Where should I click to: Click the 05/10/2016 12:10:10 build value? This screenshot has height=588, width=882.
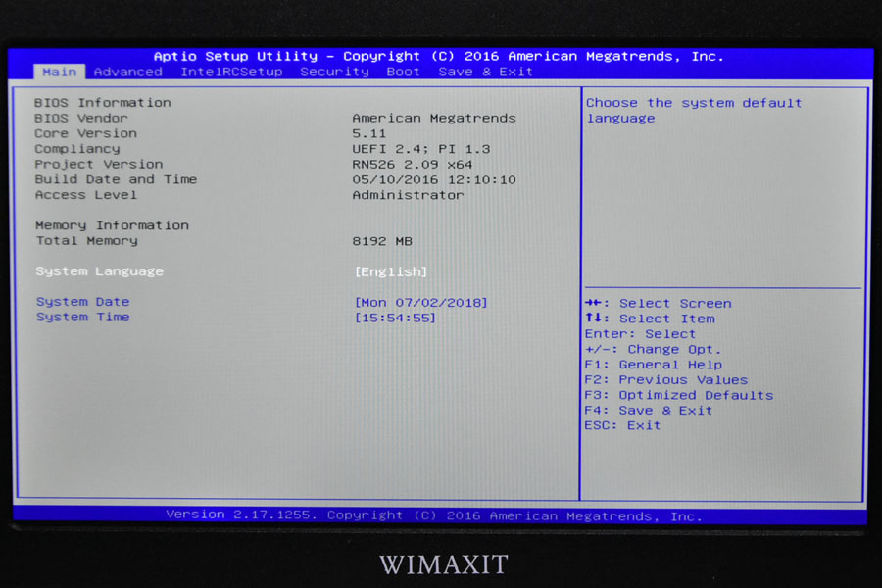click(434, 180)
